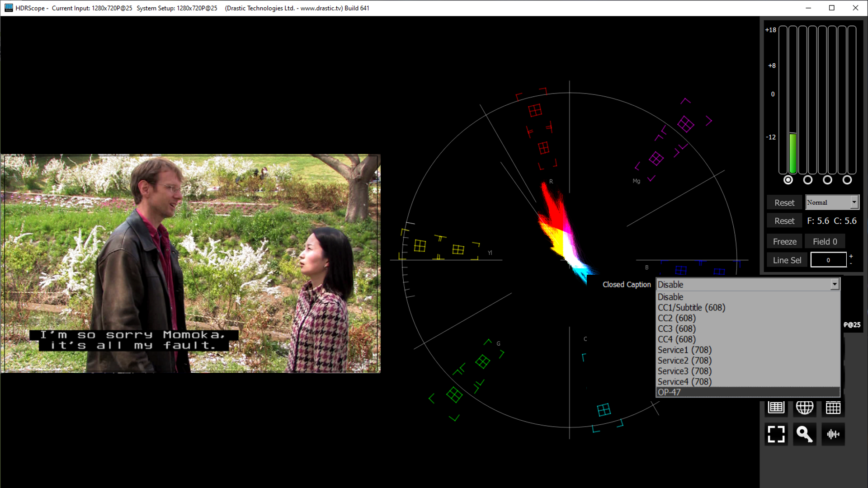Toggle the Field 0 button
This screenshot has height=488, width=868.
click(825, 241)
